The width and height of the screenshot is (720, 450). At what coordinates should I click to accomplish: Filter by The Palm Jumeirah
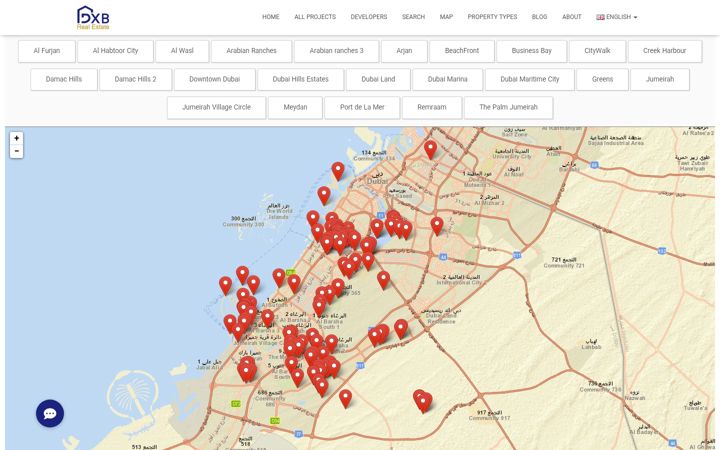[x=508, y=107]
